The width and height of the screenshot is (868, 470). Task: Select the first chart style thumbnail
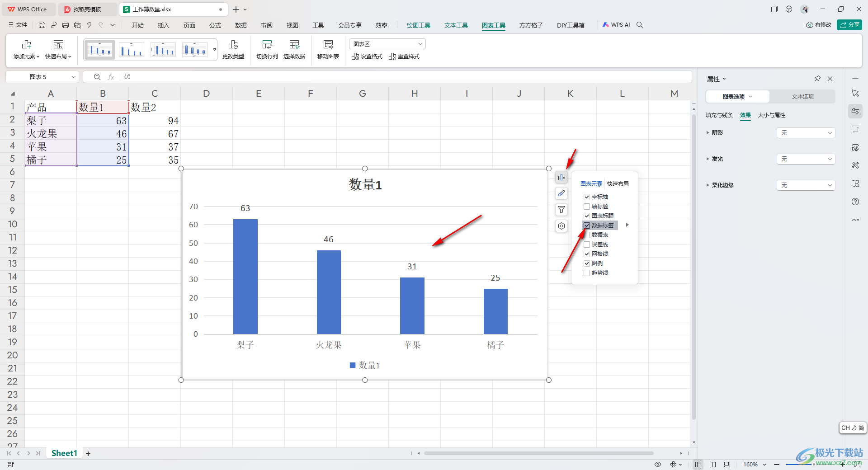pos(99,50)
